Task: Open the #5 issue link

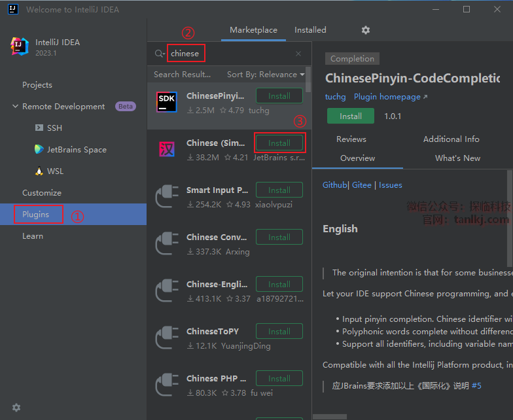Action: (476, 386)
